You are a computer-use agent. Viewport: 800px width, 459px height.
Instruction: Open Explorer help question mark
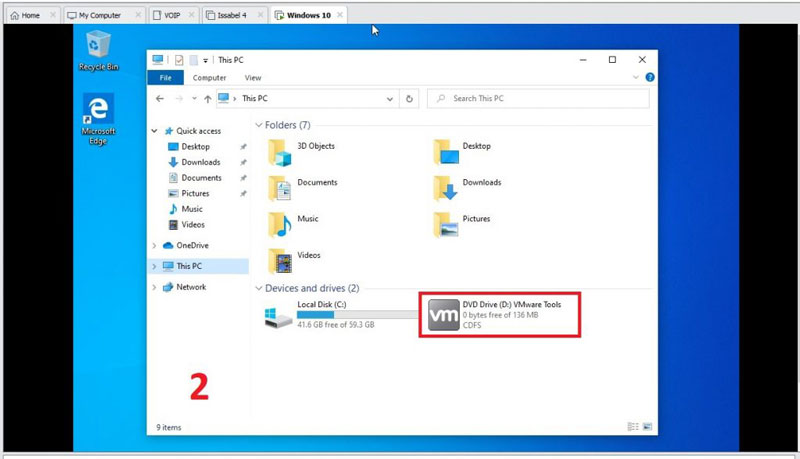[x=650, y=77]
